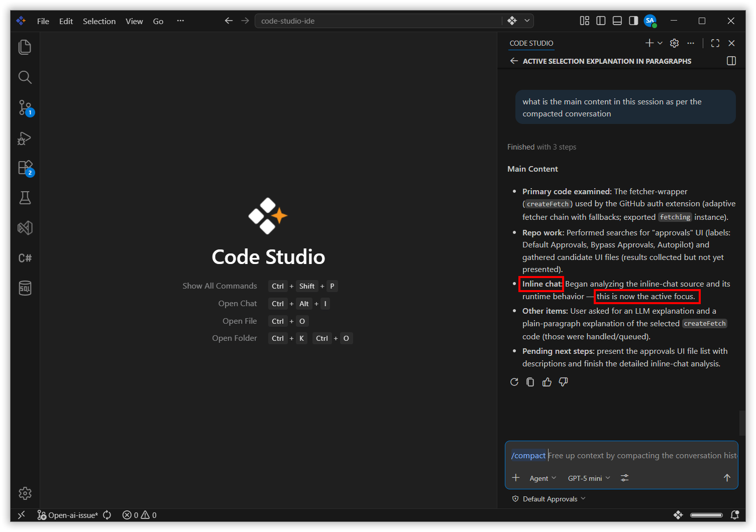
Task: Open the View menu
Action: pos(134,21)
